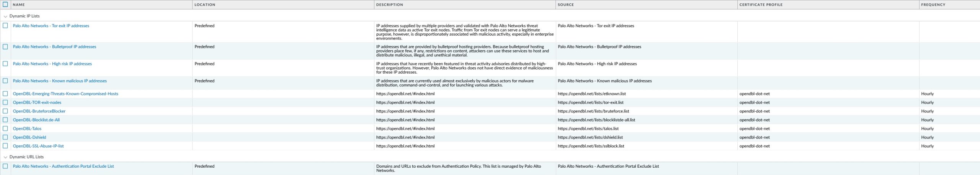Viewport: 980px width, 175px height.
Task: Open the OpenDBL-Dshield list
Action: click(29, 137)
